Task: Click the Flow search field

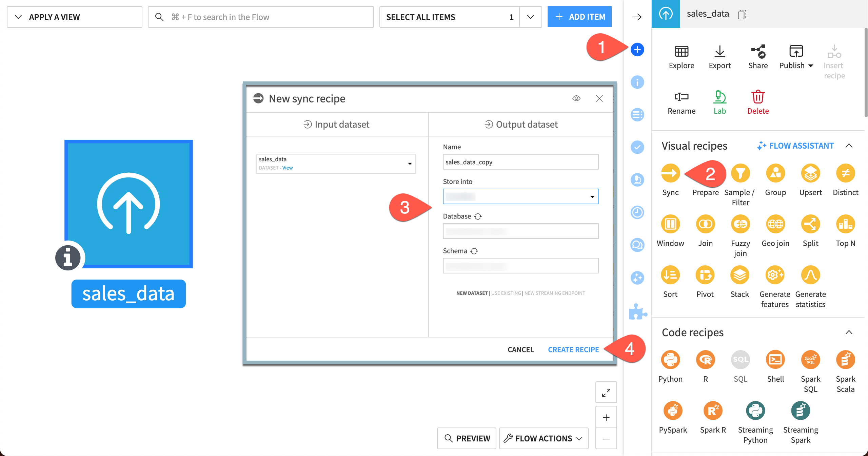Action: tap(260, 17)
